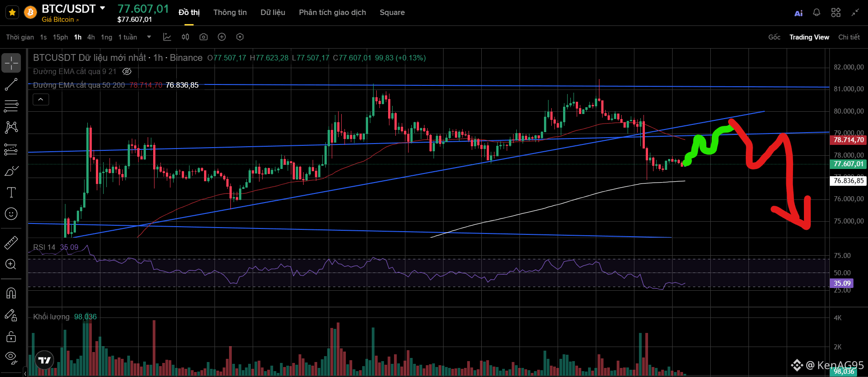This screenshot has width=868, height=377.
Task: Click the TradingView logo button
Action: click(45, 361)
